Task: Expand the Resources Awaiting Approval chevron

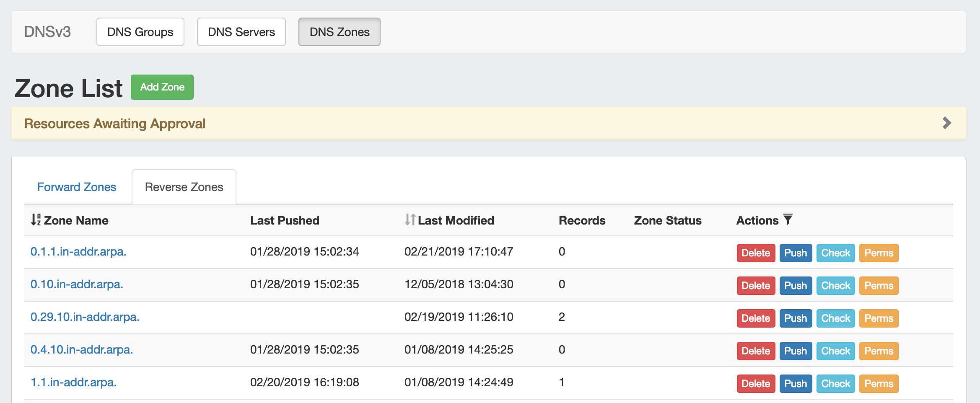Action: point(946,123)
